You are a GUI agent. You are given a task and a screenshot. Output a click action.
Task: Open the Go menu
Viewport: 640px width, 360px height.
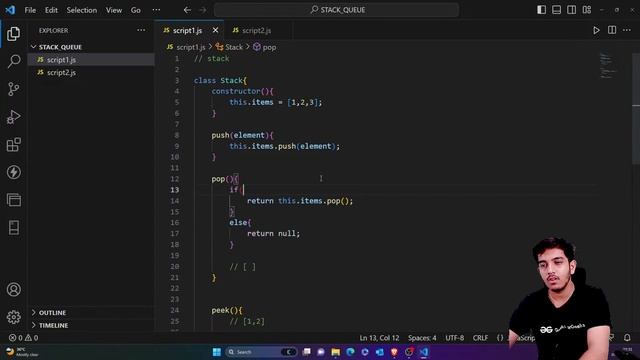pos(136,10)
